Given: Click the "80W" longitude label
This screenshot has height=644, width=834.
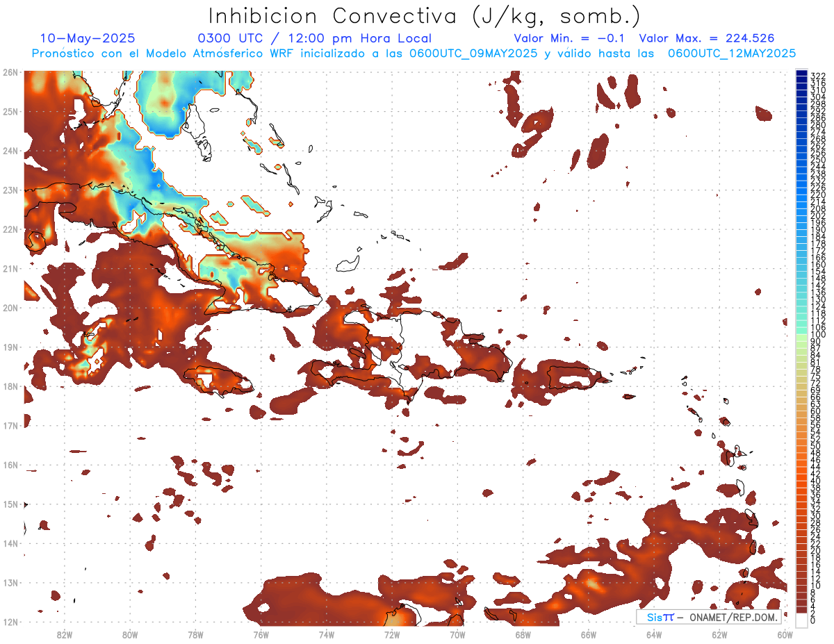Looking at the screenshot, I should click(129, 634).
